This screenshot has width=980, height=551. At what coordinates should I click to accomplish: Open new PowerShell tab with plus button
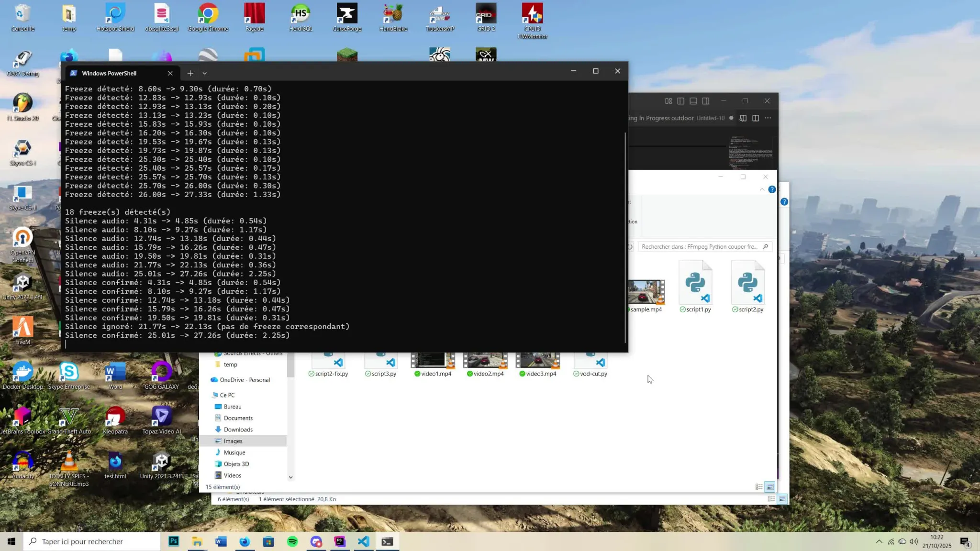tap(190, 73)
